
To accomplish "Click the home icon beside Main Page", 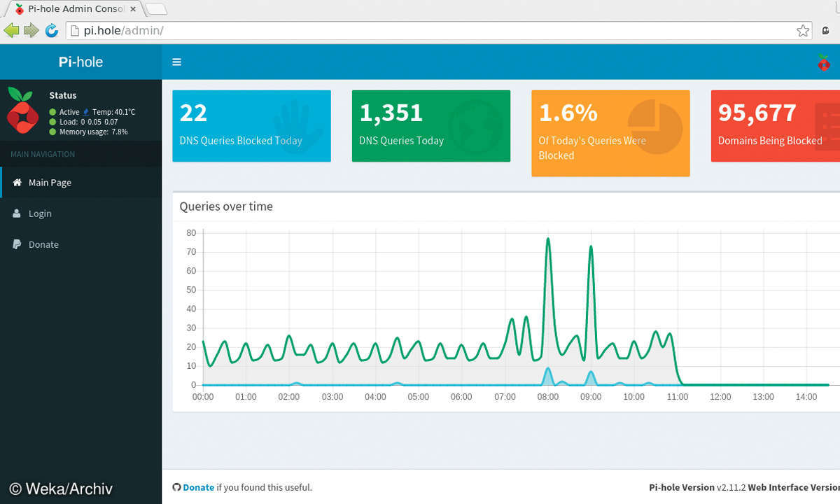I will pos(17,182).
